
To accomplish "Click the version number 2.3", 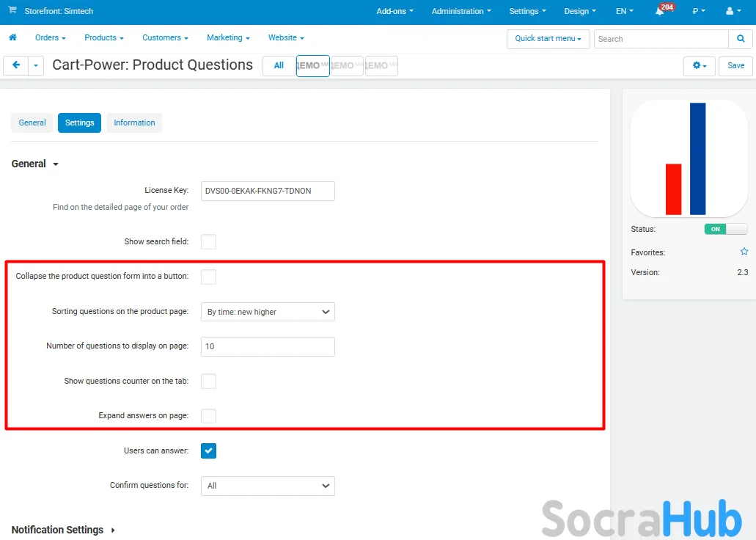I will click(743, 272).
